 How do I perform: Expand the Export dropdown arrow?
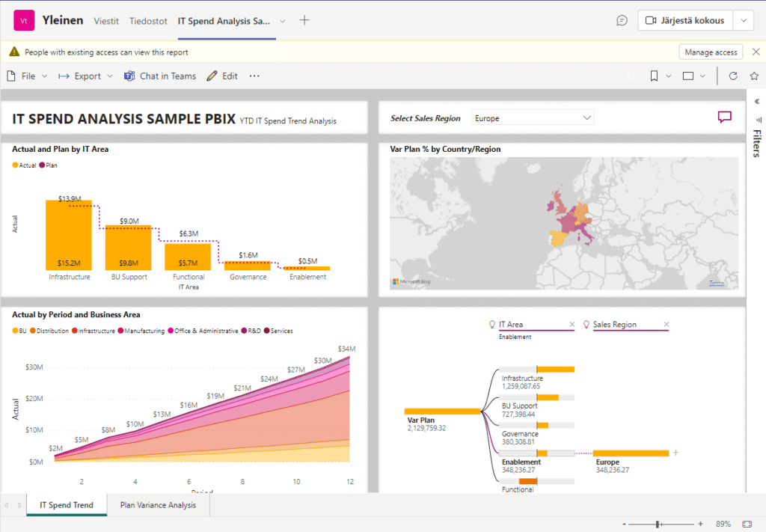[x=110, y=76]
